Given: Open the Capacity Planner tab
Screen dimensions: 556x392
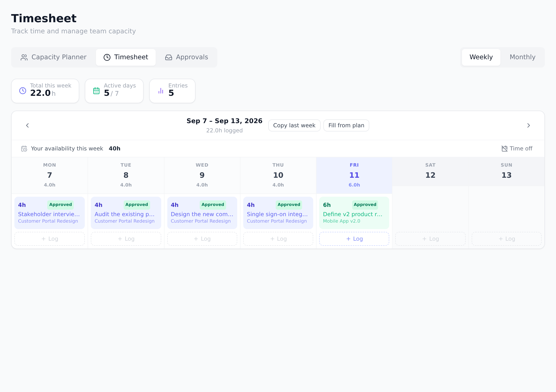Looking at the screenshot, I should tap(54, 57).
